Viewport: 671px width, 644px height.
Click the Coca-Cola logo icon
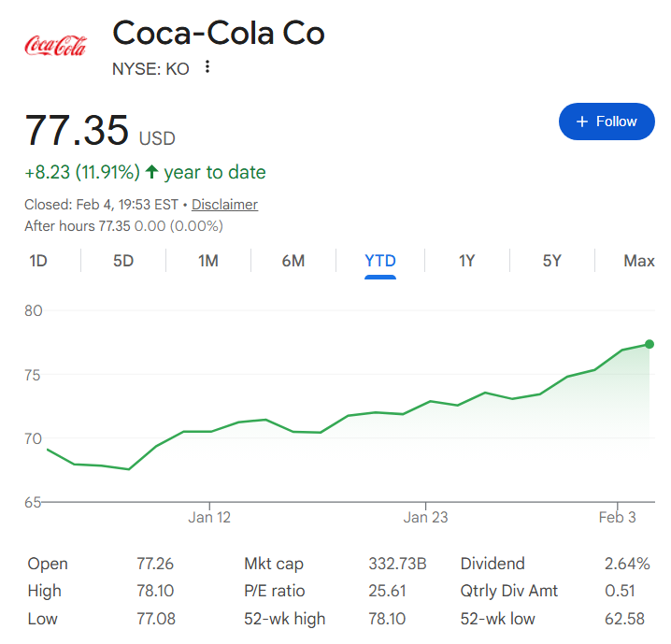[x=55, y=45]
